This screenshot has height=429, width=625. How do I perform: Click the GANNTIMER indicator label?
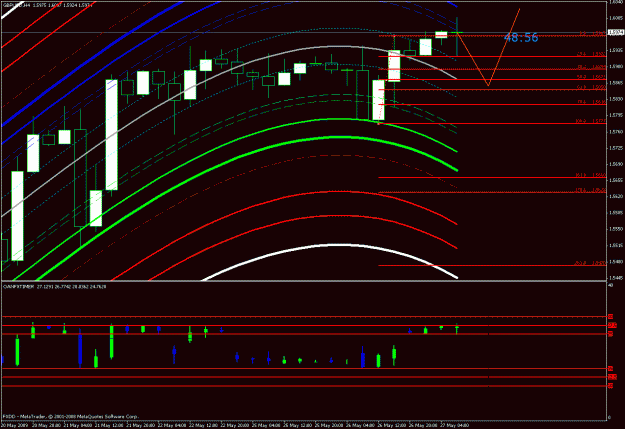(19, 287)
